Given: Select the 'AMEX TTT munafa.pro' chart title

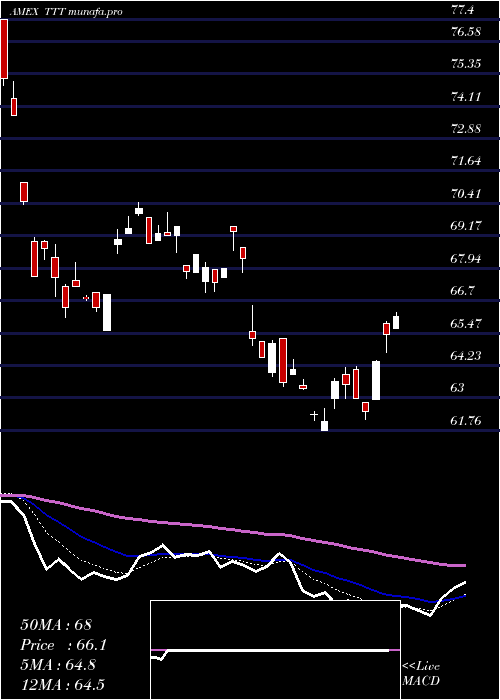Looking at the screenshot, I should coord(66,12).
